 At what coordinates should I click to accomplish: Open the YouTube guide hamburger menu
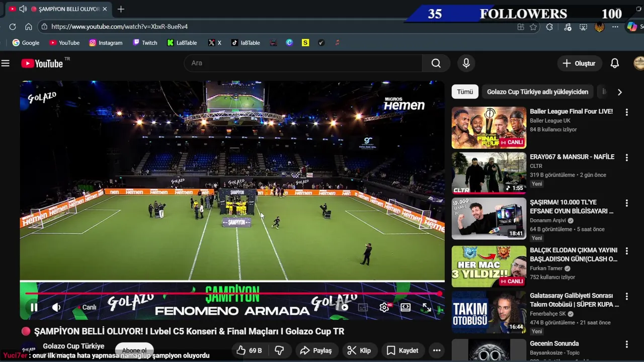[6, 63]
